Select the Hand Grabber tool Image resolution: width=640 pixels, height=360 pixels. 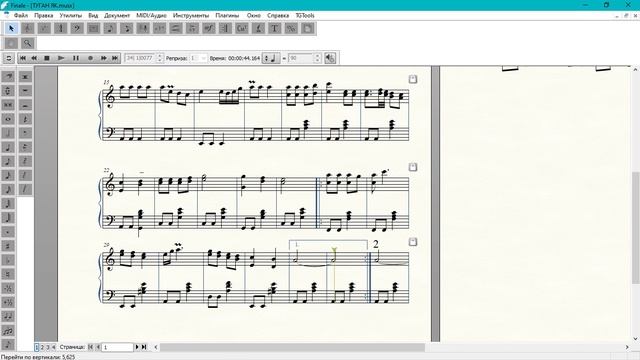[11, 43]
